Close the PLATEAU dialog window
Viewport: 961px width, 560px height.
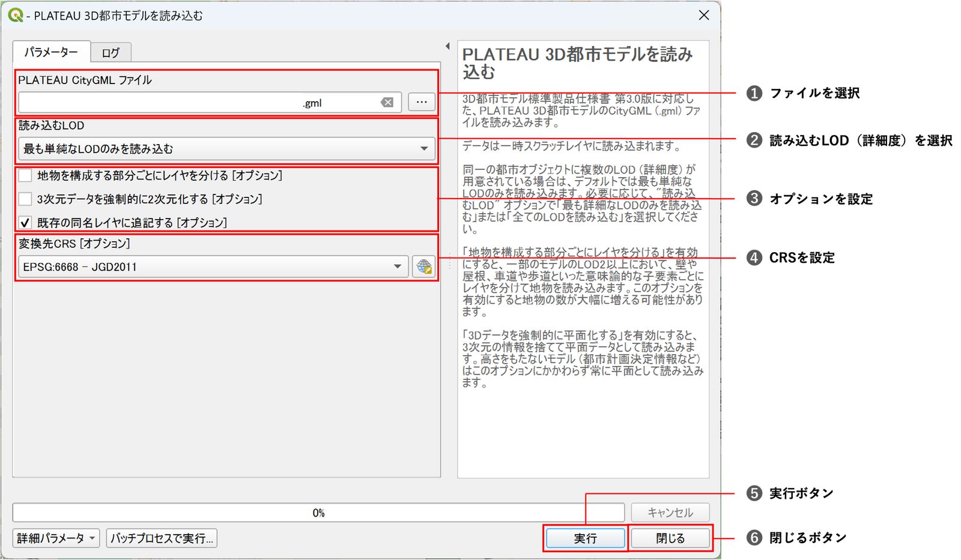704,16
